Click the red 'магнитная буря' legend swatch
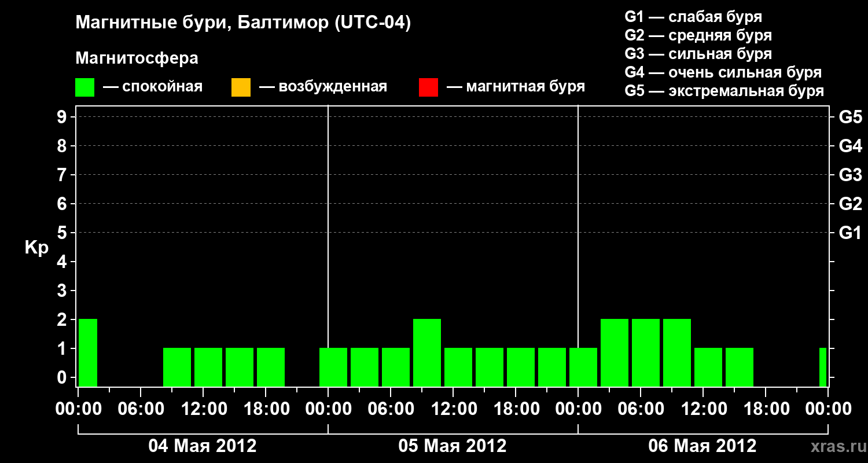 [x=428, y=87]
